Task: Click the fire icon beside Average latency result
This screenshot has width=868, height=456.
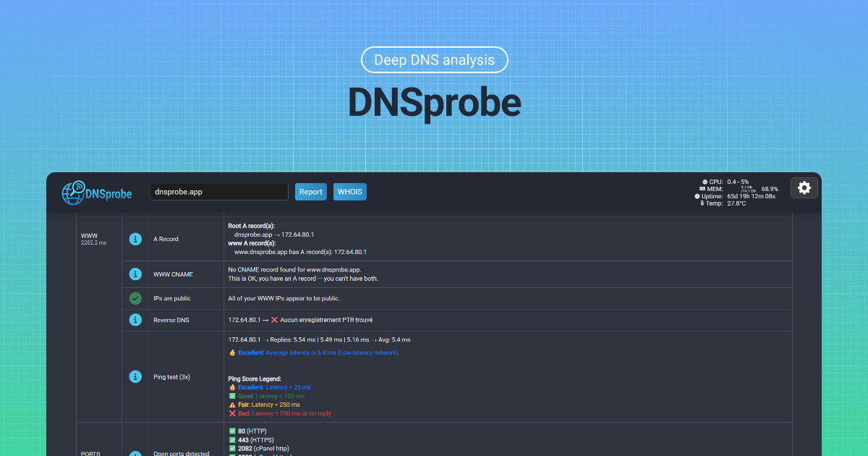Action: [x=232, y=352]
